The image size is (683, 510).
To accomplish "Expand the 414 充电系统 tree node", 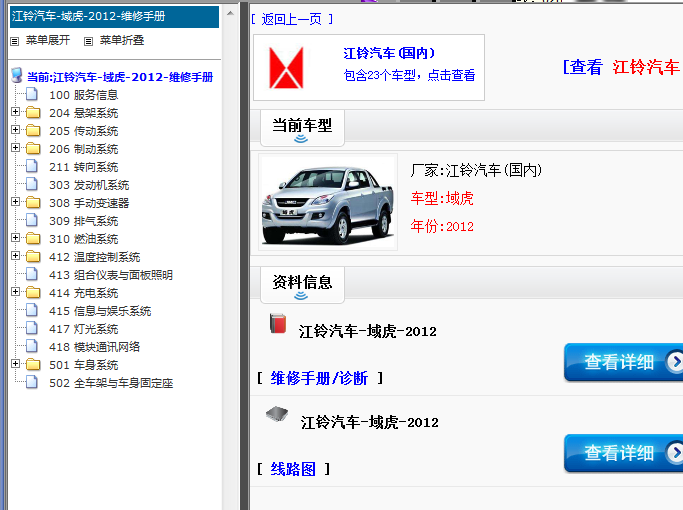I will 15,293.
